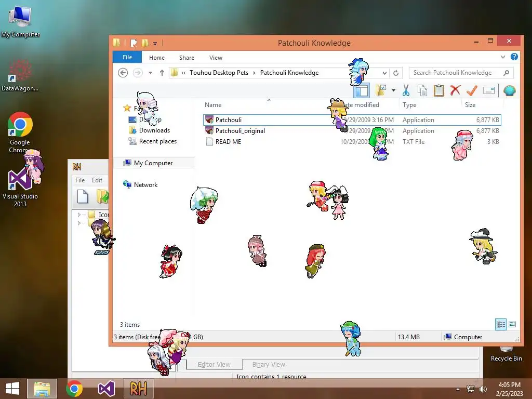Click the volume speaker tray icon
The height and width of the screenshot is (399, 532).
[483, 389]
